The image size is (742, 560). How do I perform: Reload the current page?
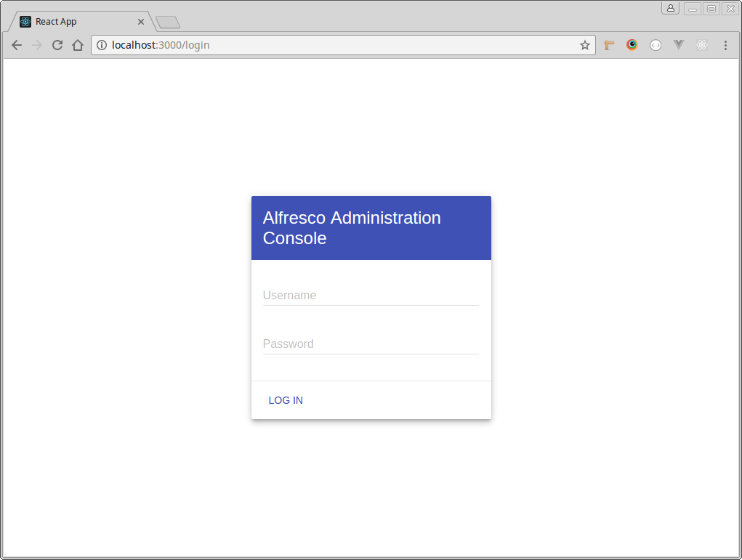click(x=57, y=45)
